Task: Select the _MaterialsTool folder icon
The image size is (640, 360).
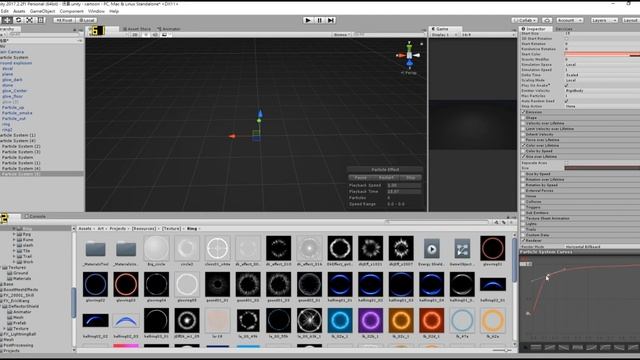Action: point(95,249)
